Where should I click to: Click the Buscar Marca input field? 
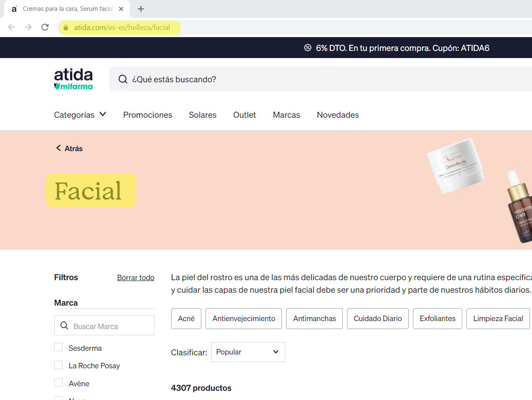tap(104, 325)
